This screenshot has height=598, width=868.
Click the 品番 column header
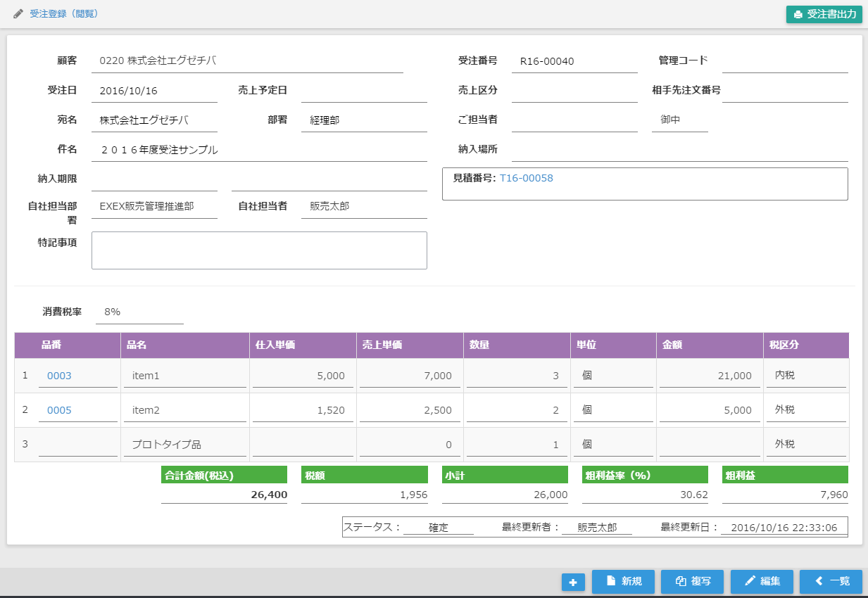pos(68,345)
